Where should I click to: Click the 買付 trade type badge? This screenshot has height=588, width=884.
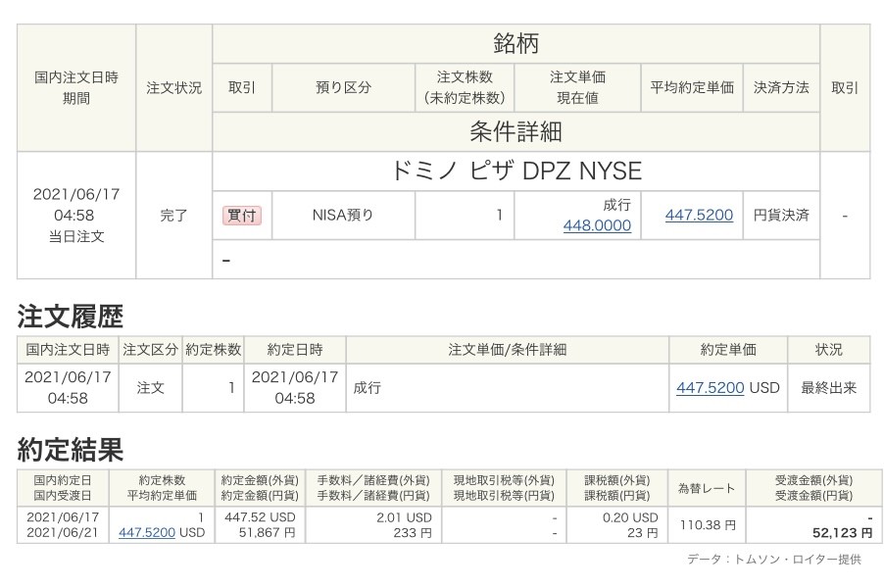tap(242, 216)
